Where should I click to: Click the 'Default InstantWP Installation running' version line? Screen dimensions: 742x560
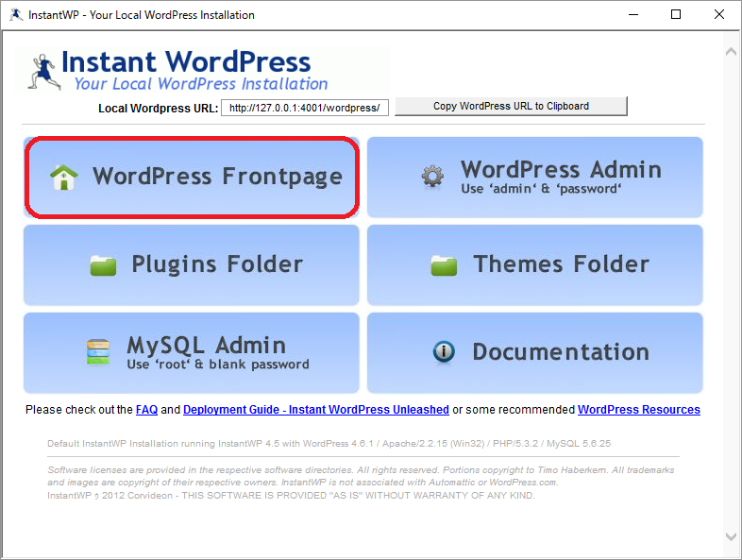pos(329,444)
